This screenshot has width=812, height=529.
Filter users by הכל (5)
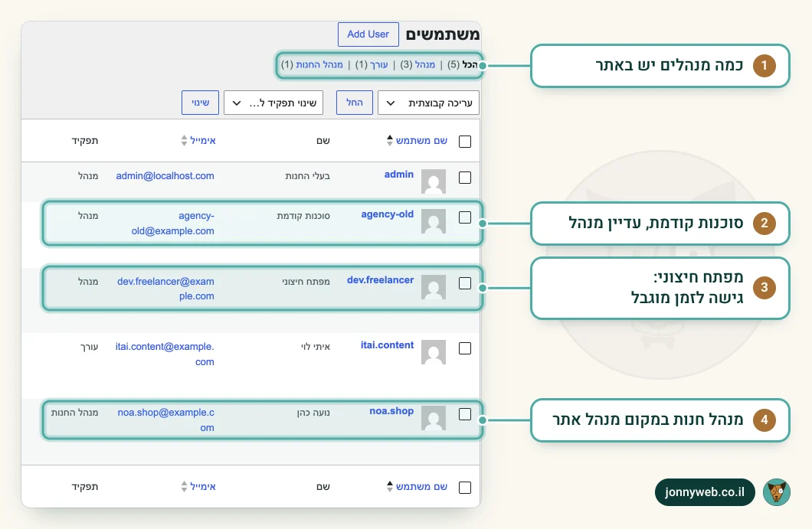463,65
